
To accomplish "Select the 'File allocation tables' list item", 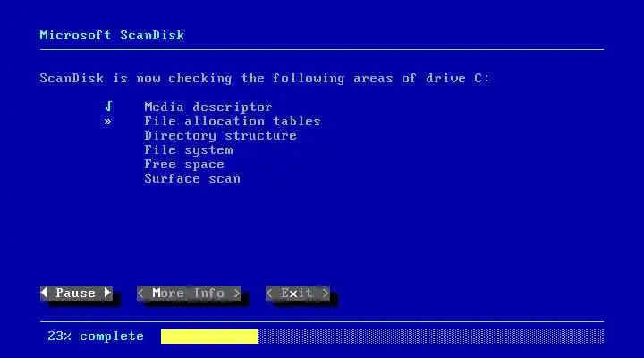I will pos(233,121).
